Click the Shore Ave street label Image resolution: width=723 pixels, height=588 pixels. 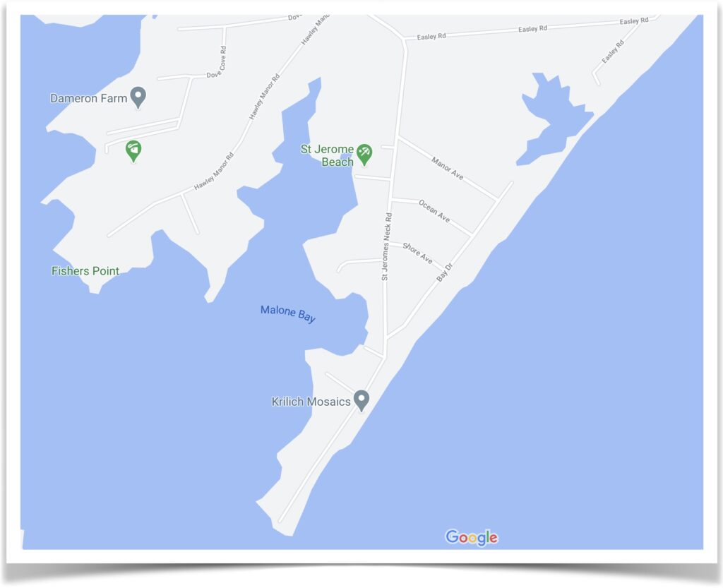418,253
